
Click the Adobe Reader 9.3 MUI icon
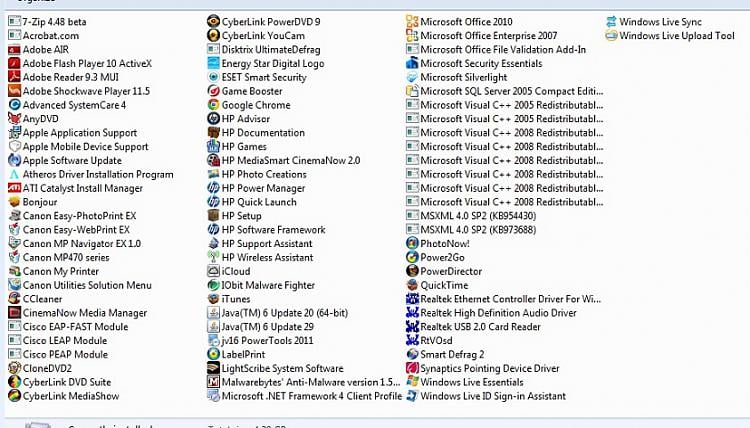tap(14, 77)
